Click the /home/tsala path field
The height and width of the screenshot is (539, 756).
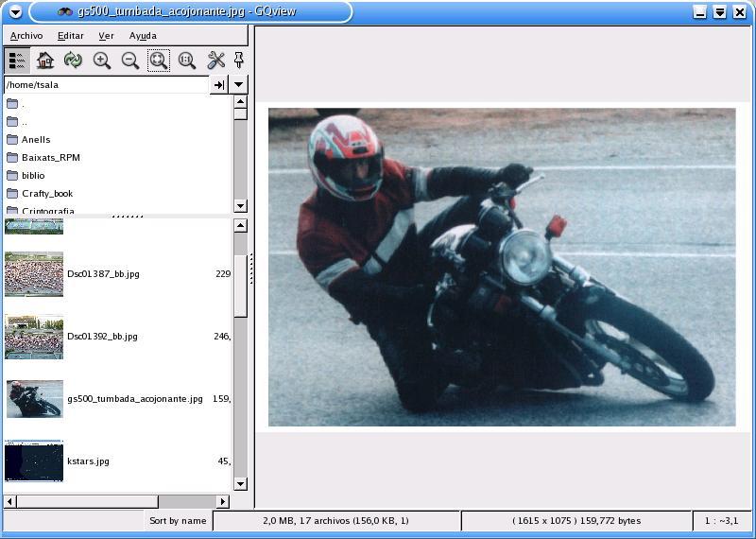[106, 85]
